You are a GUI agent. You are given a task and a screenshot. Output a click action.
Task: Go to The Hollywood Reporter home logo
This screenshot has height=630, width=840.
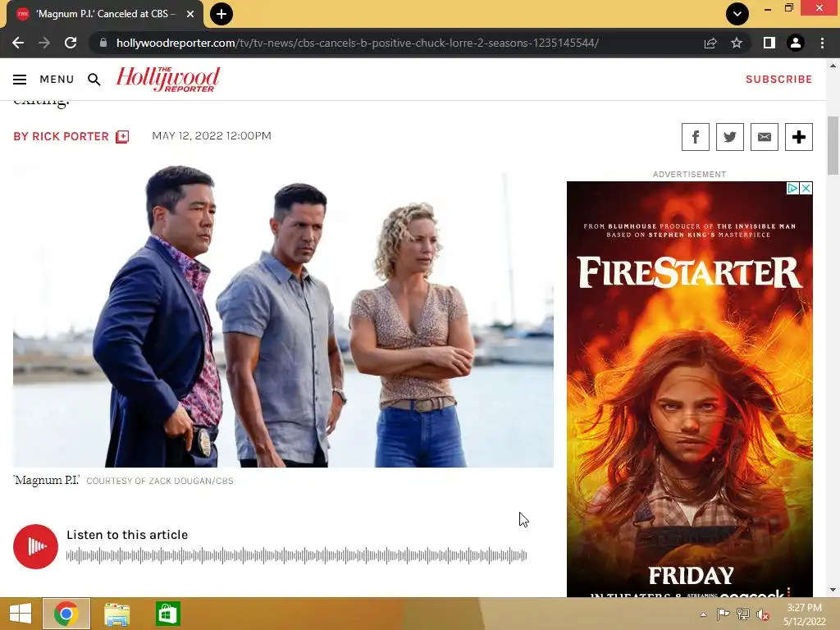[167, 80]
